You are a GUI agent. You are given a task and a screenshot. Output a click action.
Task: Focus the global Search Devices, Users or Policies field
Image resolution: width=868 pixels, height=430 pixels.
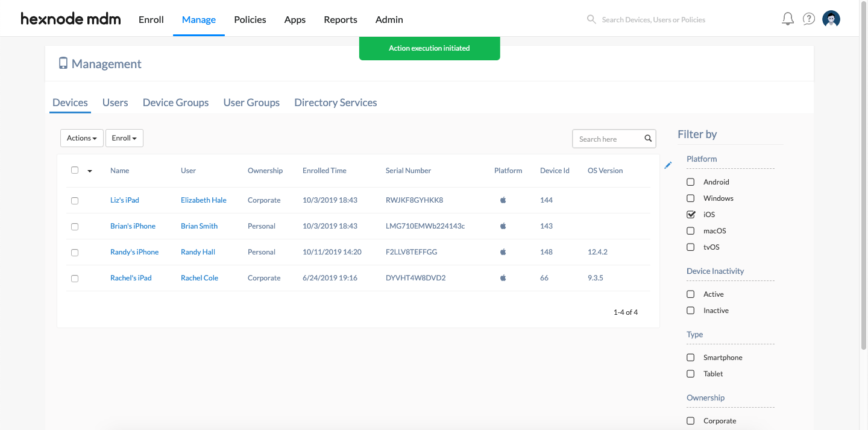coord(653,20)
